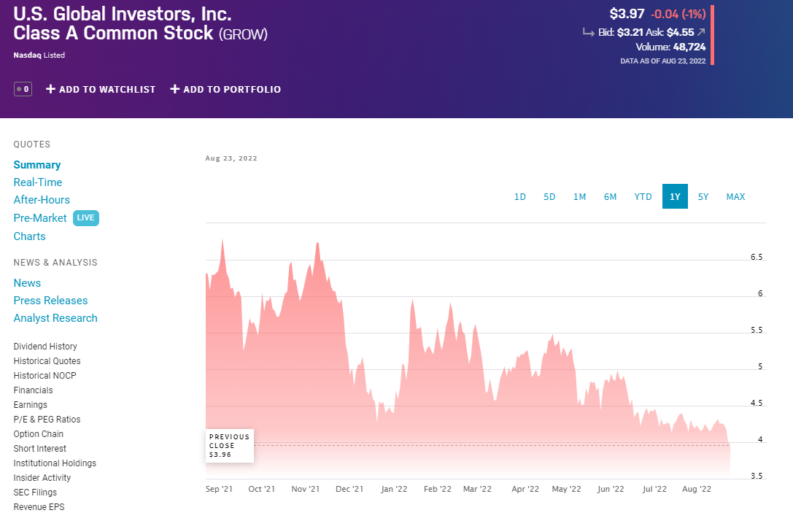The image size is (793, 521).
Task: Click the LIVE badge beside Pre-Market
Action: (x=86, y=218)
